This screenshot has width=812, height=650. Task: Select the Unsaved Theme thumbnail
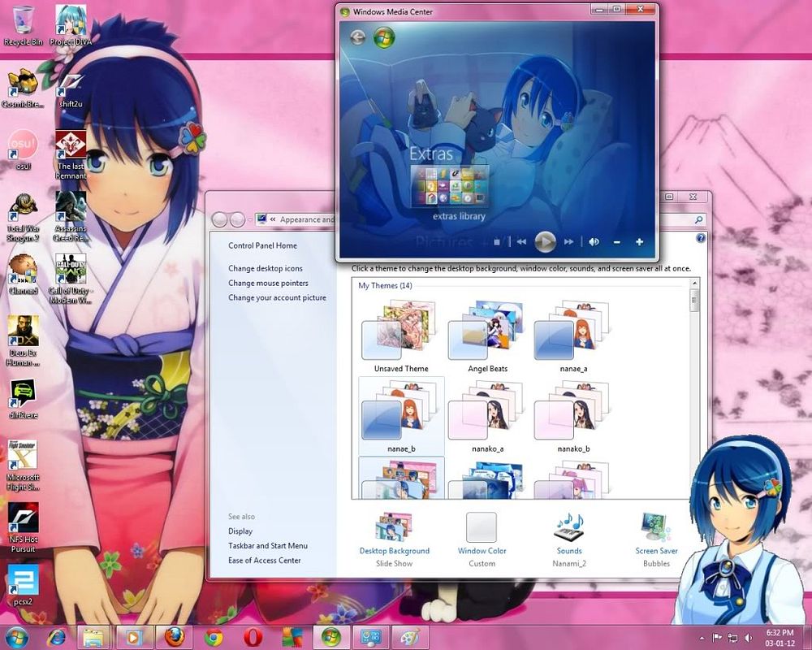click(x=401, y=336)
